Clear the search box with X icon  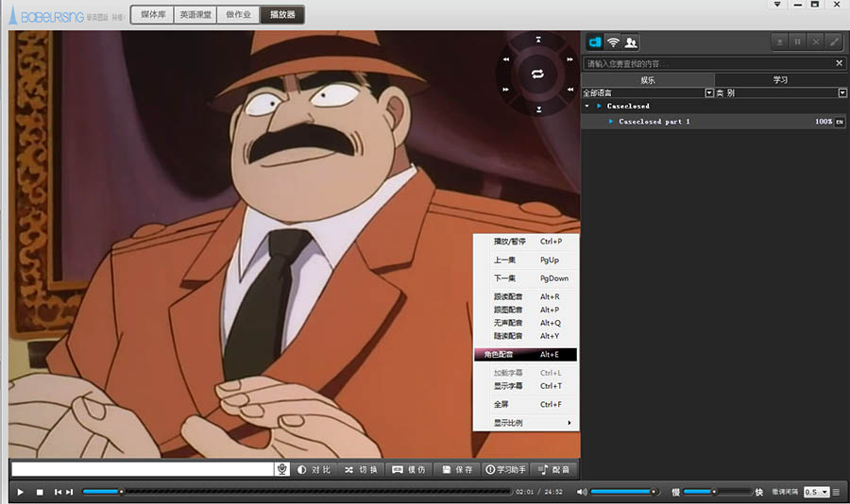click(840, 63)
